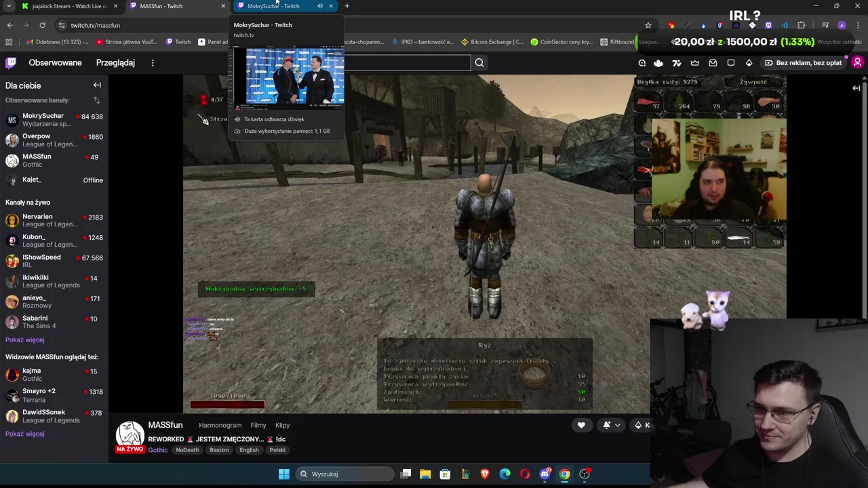The width and height of the screenshot is (868, 488).
Task: Open the Filmy tab of MASSfun
Action: tap(258, 425)
